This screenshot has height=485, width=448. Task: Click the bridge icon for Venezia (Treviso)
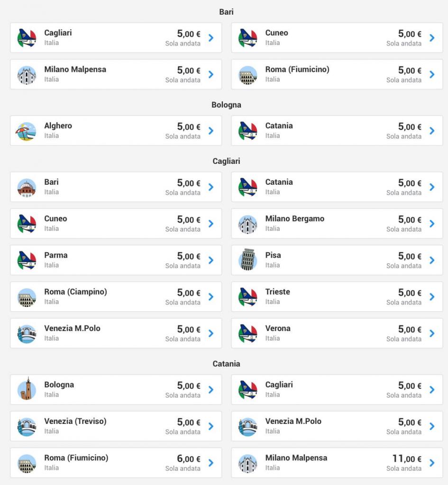pos(27,426)
